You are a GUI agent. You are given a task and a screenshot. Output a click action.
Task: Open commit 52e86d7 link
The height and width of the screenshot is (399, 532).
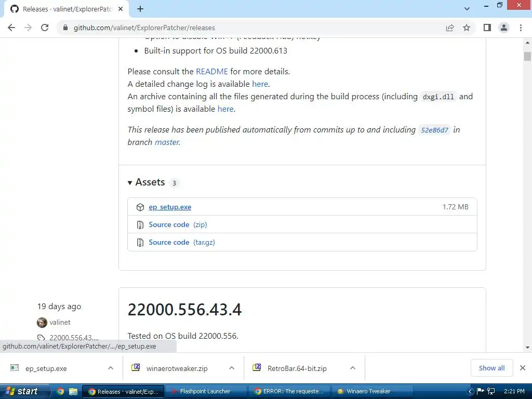tap(434, 130)
